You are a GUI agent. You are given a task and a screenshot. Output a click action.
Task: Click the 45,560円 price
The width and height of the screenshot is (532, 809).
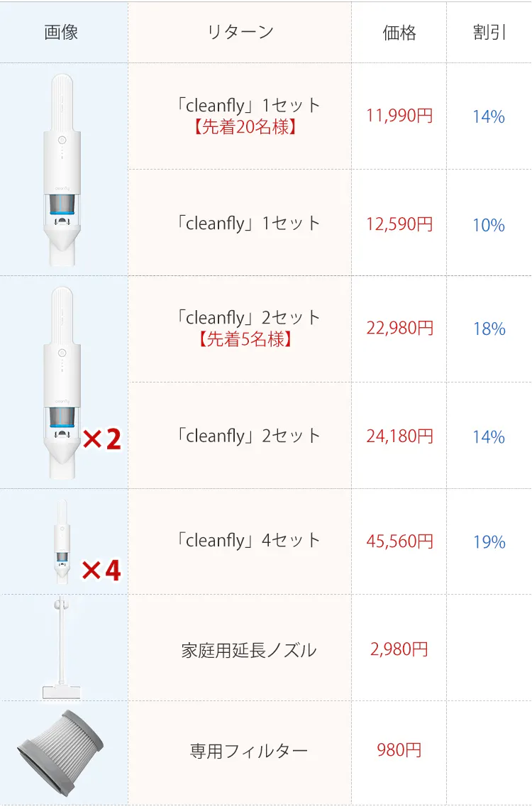point(399,542)
